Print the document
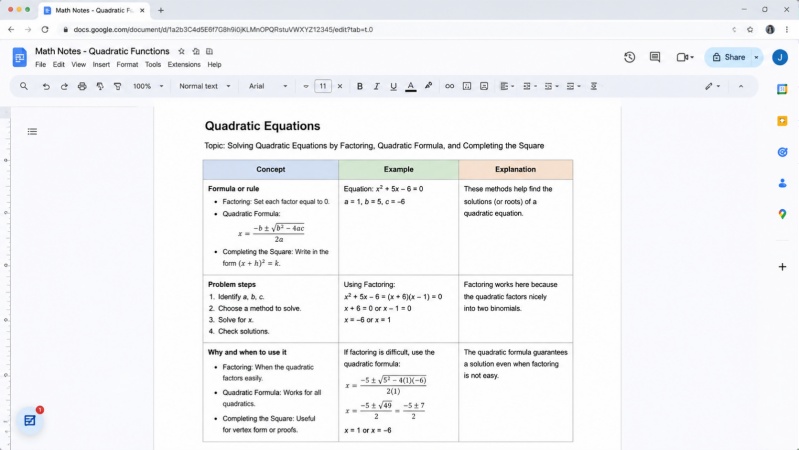The image size is (799, 450). pos(82,86)
